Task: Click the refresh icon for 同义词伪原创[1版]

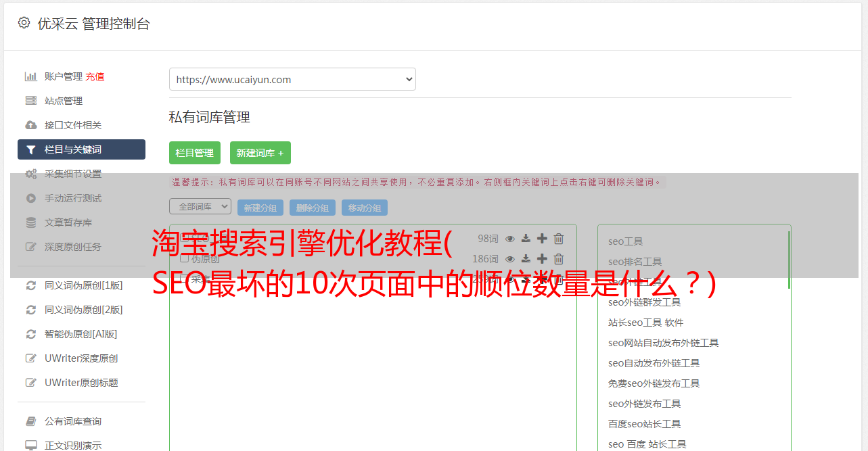Action: (31, 285)
